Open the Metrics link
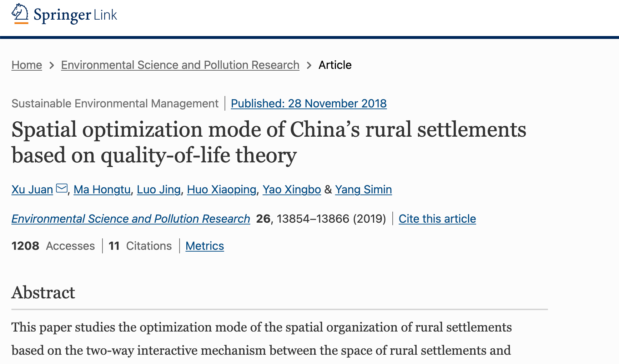Screen dimensions: 619x364 pyautogui.click(x=205, y=246)
